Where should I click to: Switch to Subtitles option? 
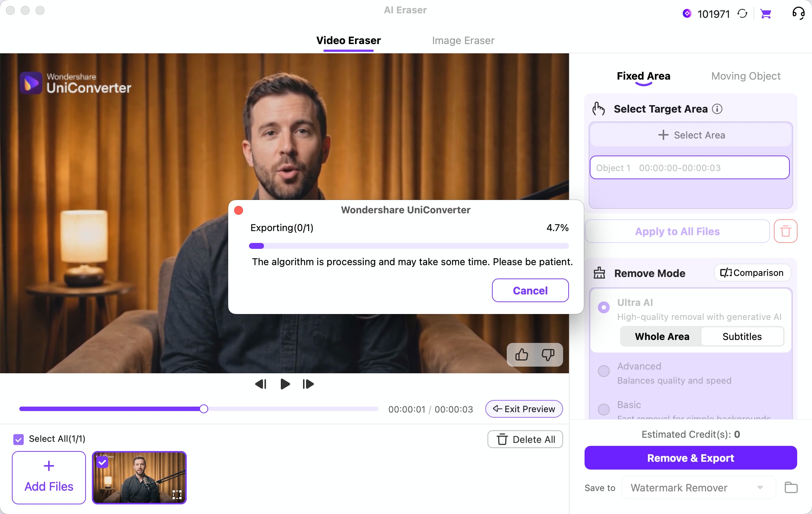click(x=742, y=336)
